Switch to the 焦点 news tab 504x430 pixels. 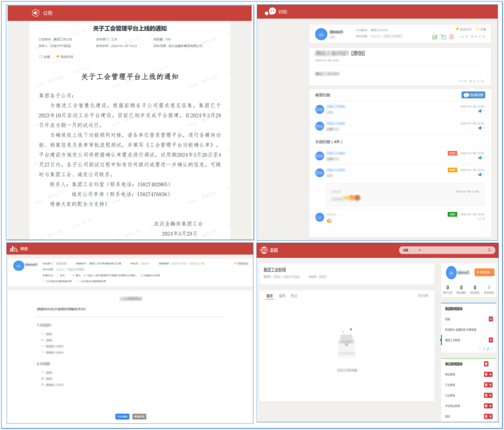(x=294, y=295)
